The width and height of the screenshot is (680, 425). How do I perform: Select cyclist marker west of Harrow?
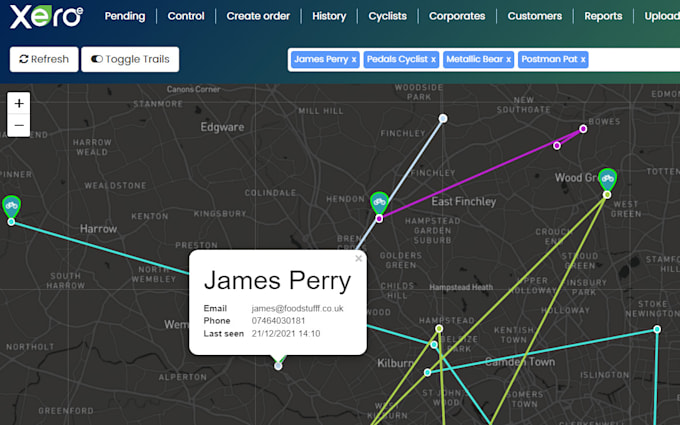pos(11,206)
